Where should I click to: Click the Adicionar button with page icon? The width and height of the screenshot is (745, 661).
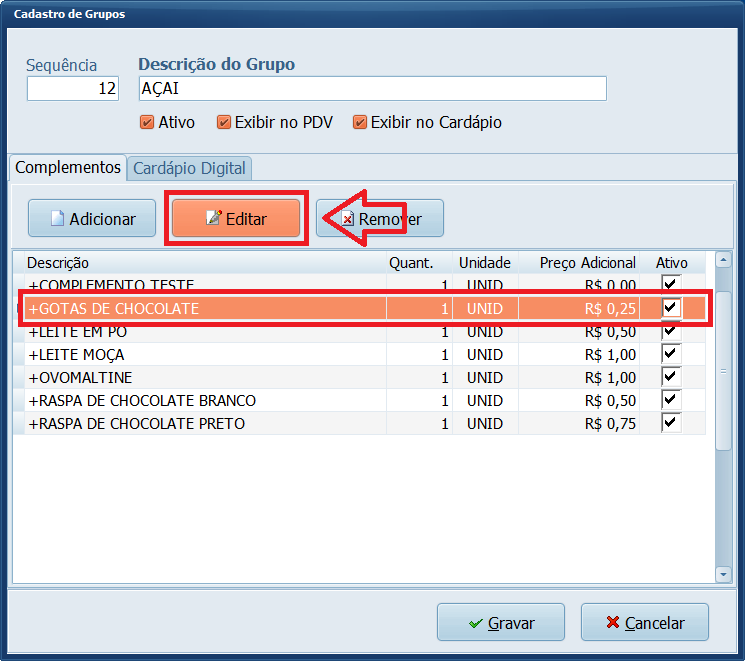coord(92,218)
